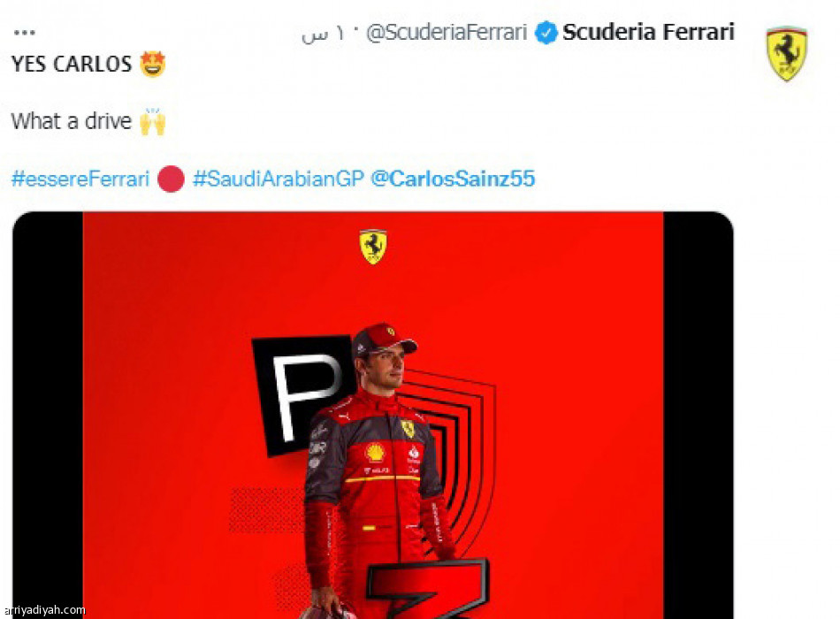The image size is (840, 619).
Task: Click the red circle emoji
Action: [171, 179]
